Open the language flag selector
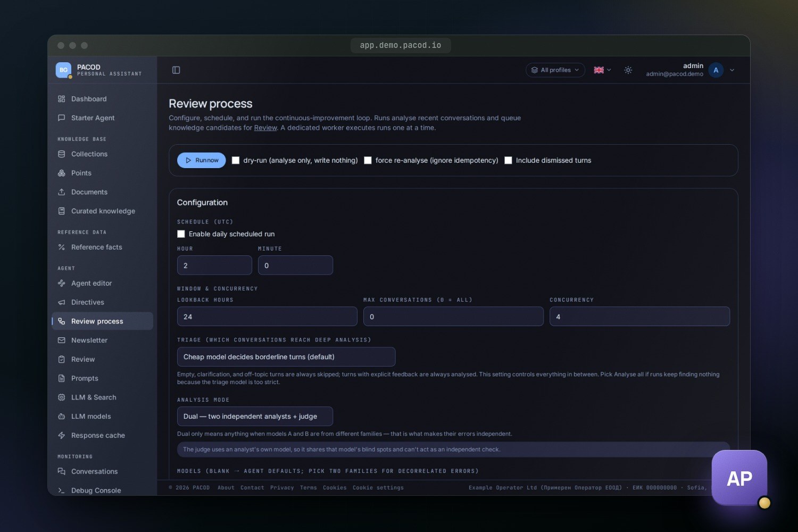 (602, 70)
